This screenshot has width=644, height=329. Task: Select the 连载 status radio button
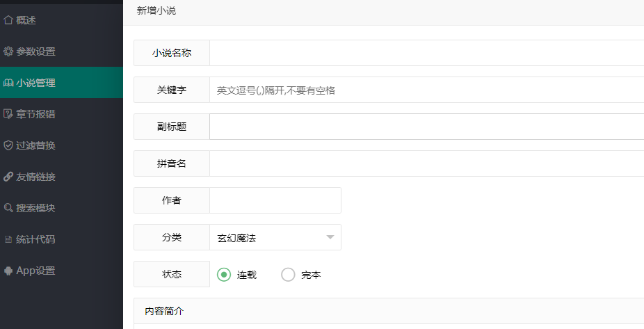(224, 275)
